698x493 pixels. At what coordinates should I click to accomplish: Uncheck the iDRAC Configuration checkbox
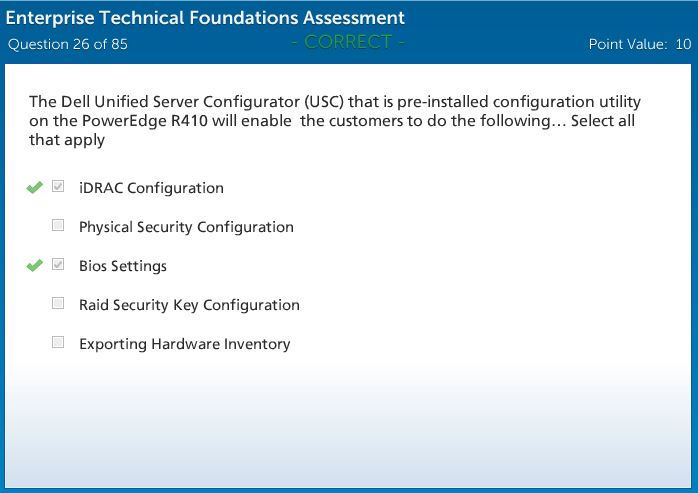pos(58,187)
